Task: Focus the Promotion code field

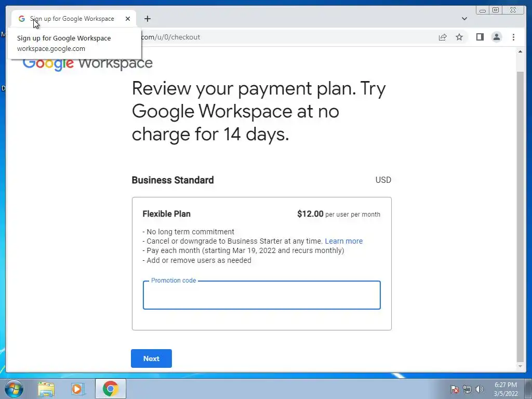Action: click(262, 295)
